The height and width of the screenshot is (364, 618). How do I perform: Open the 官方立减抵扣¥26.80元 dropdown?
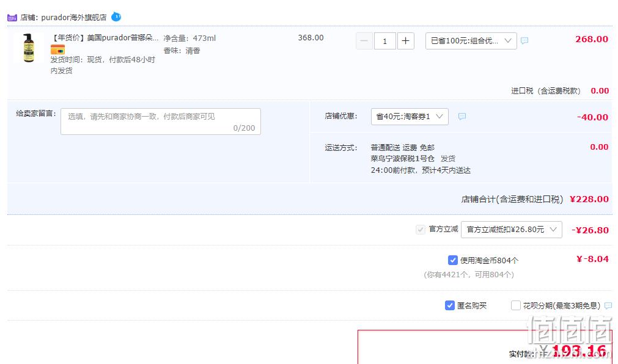[x=511, y=229]
